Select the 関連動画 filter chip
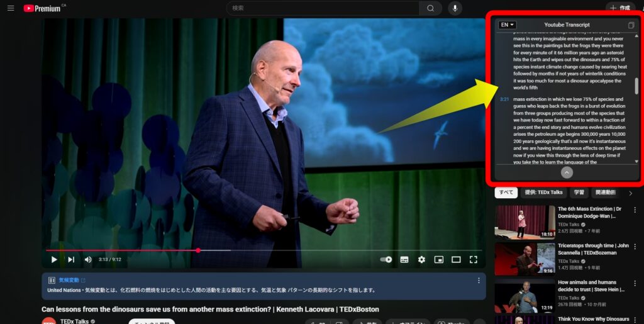Viewport: 644px width, 324px height. [x=605, y=192]
